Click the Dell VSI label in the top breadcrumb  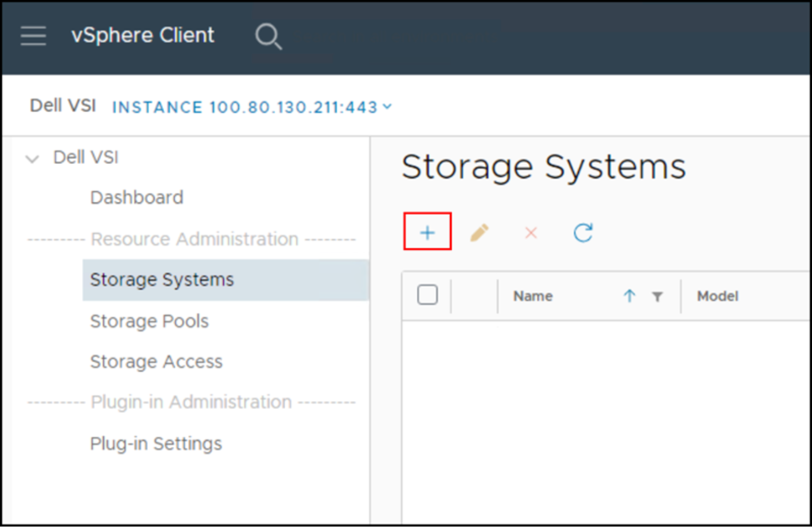63,105
